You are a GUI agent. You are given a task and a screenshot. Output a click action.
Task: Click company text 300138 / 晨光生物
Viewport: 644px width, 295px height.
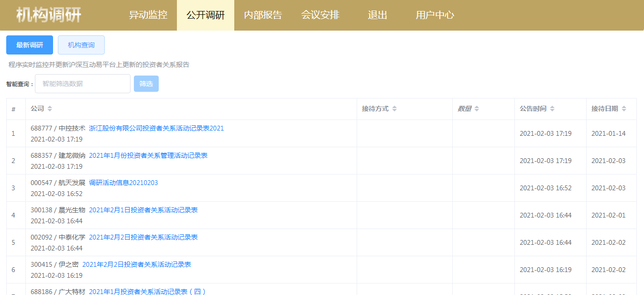[58, 210]
